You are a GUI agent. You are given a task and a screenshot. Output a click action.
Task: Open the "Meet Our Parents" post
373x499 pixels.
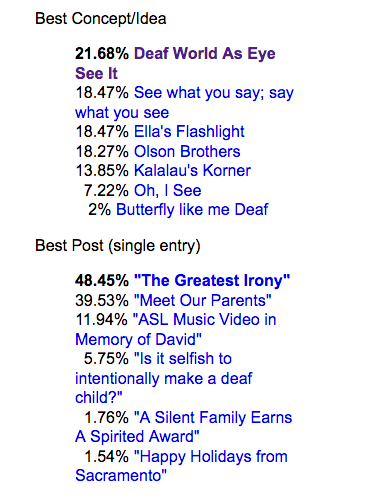(202, 300)
